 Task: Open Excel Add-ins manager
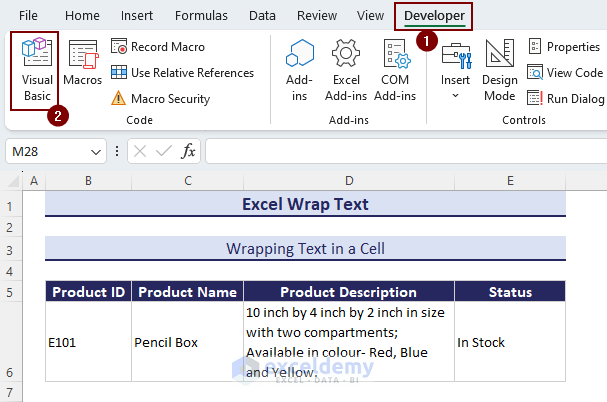pyautogui.click(x=346, y=70)
